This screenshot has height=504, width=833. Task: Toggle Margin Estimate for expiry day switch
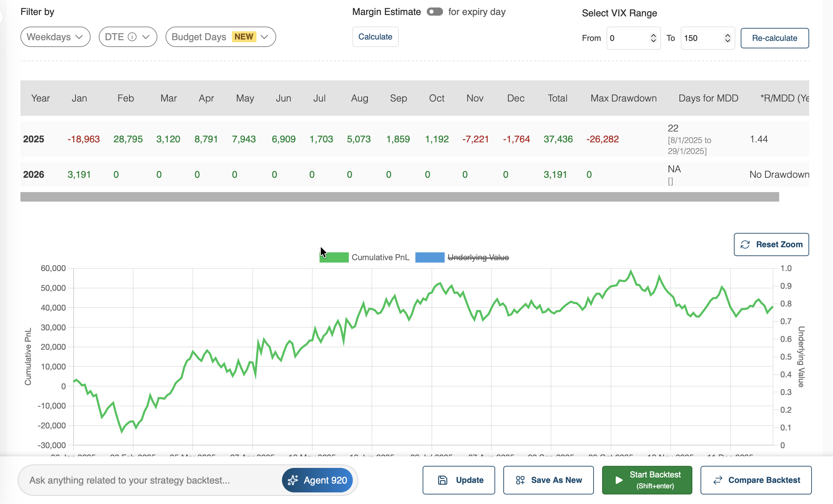click(x=435, y=12)
